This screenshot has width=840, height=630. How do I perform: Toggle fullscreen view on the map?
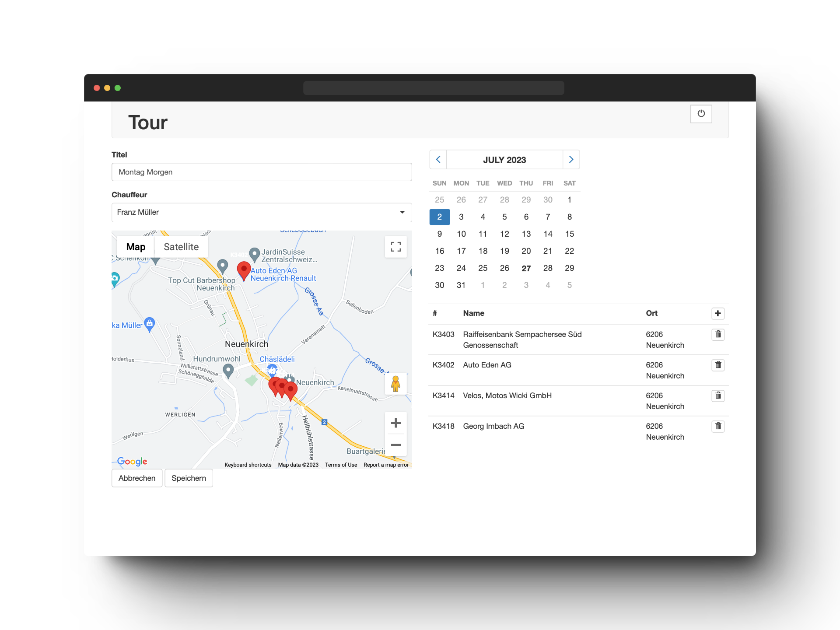[395, 247]
